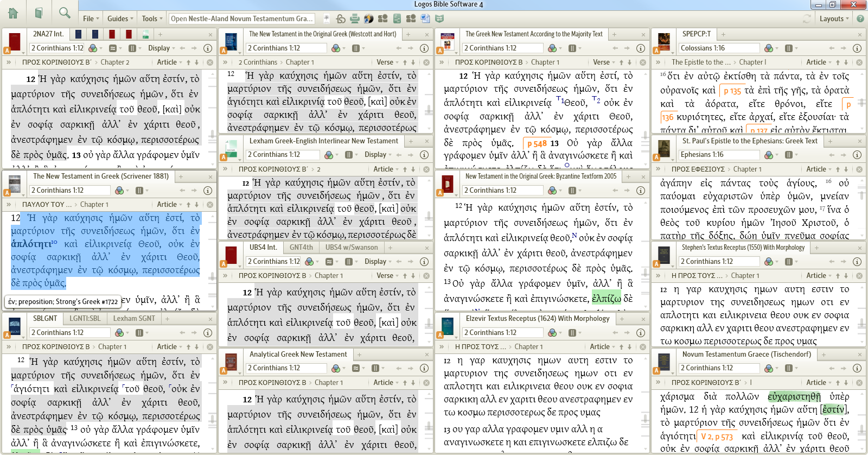Click parallel resources icon in Lexham Interlinear panel
Viewport: 868px width, 455px height.
pos(349,155)
